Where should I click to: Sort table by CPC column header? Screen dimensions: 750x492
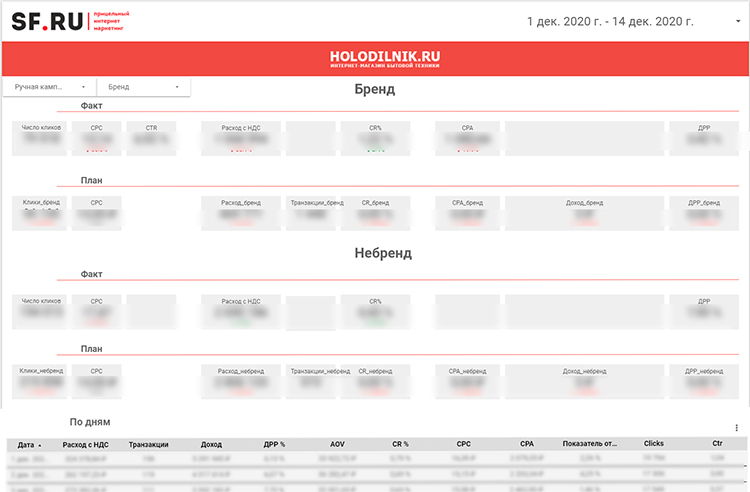tap(463, 444)
